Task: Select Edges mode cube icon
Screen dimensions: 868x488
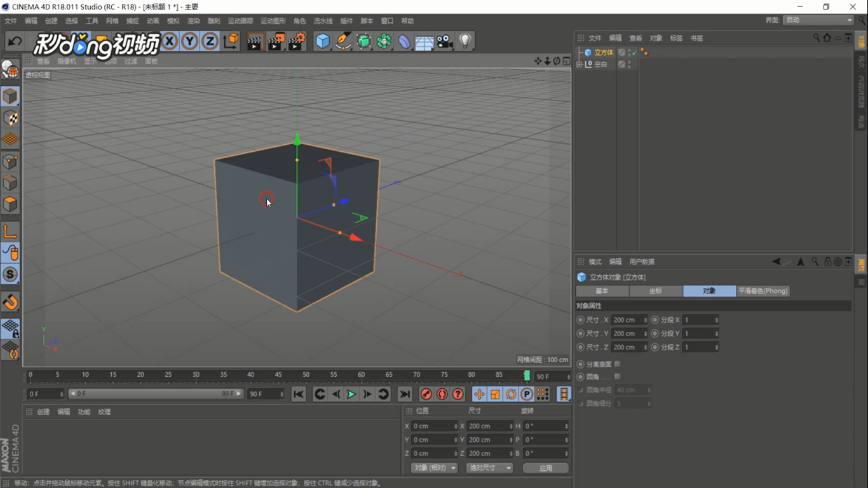Action: (x=10, y=183)
